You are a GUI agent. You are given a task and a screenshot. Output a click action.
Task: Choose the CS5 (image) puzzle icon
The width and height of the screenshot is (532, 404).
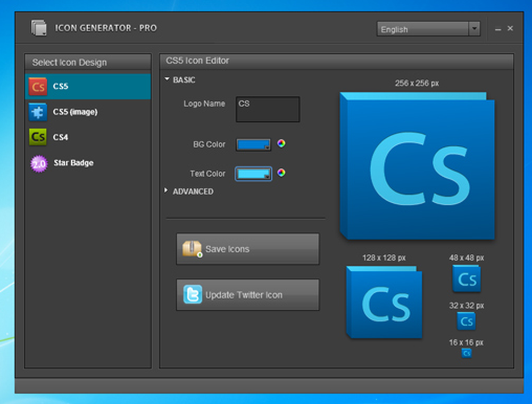tap(38, 112)
